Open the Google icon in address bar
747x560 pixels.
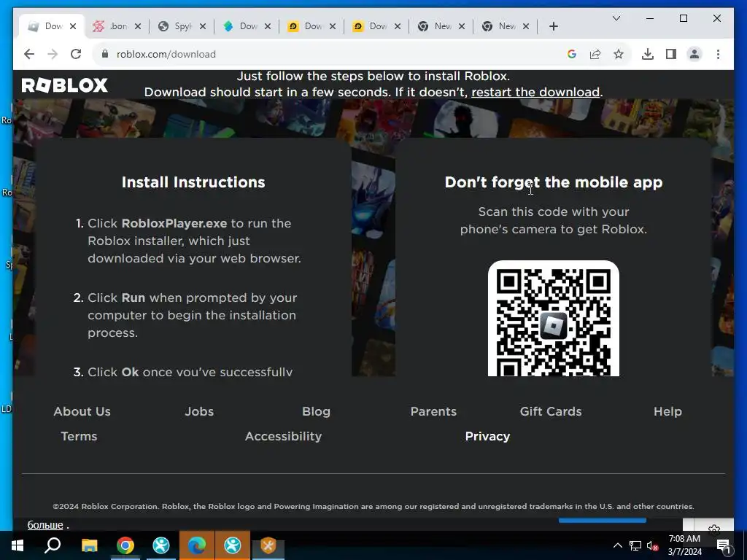click(x=572, y=54)
